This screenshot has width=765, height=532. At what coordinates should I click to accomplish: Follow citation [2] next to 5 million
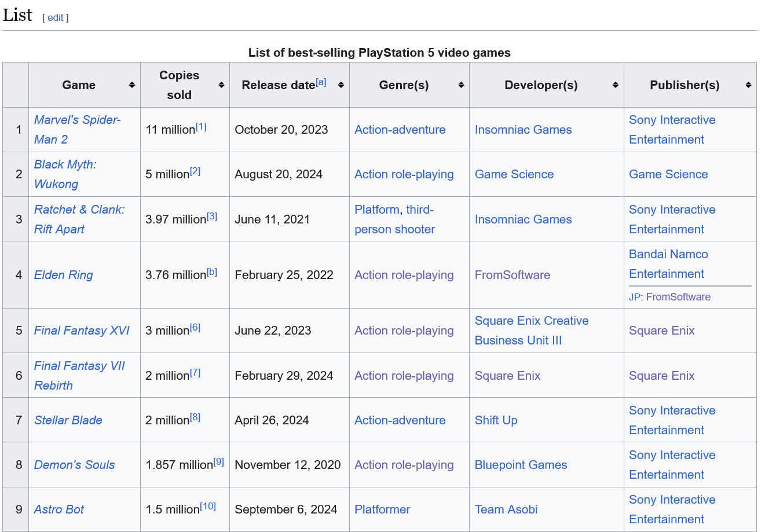[195, 171]
